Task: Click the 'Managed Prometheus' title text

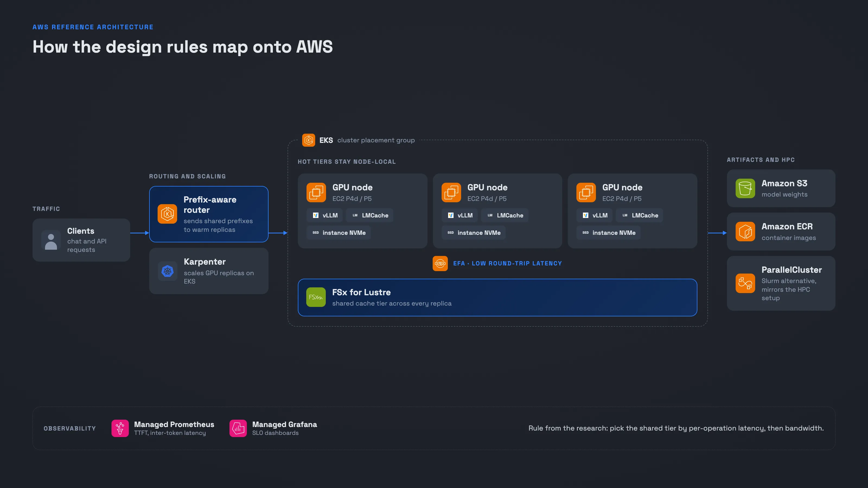Action: (x=174, y=424)
